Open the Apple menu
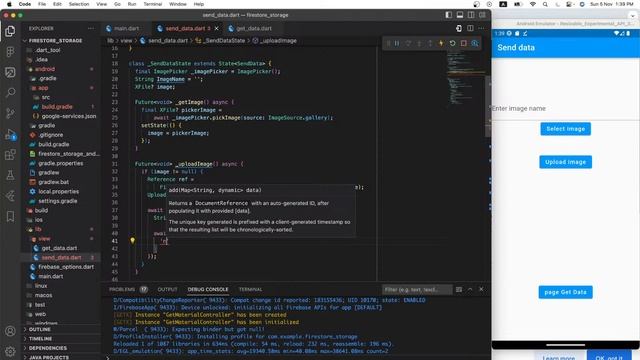The image size is (640, 360). 10,4
